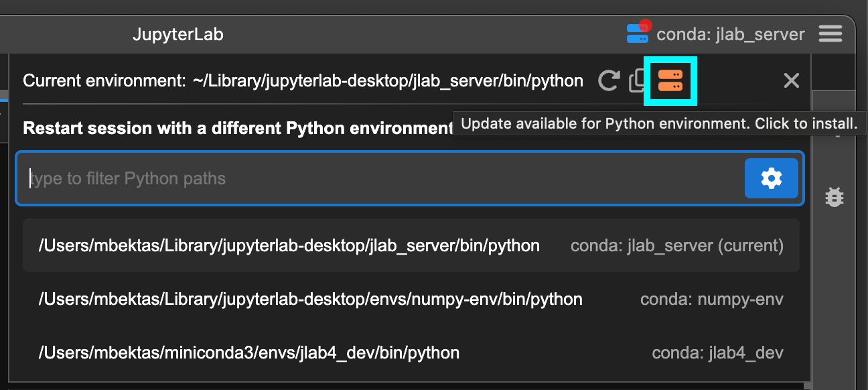This screenshot has width=868, height=390.
Task: Choose the 'conda: jlab4_dev' label entry
Action: (718, 352)
